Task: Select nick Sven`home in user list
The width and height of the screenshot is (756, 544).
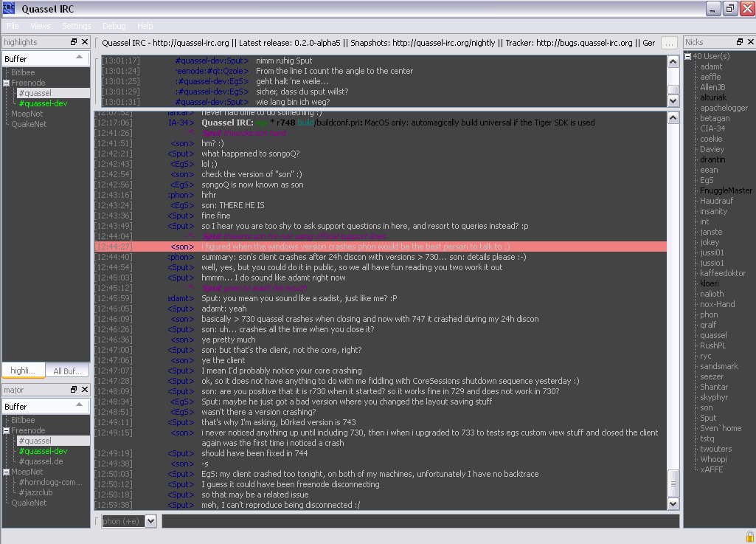Action: (x=721, y=429)
